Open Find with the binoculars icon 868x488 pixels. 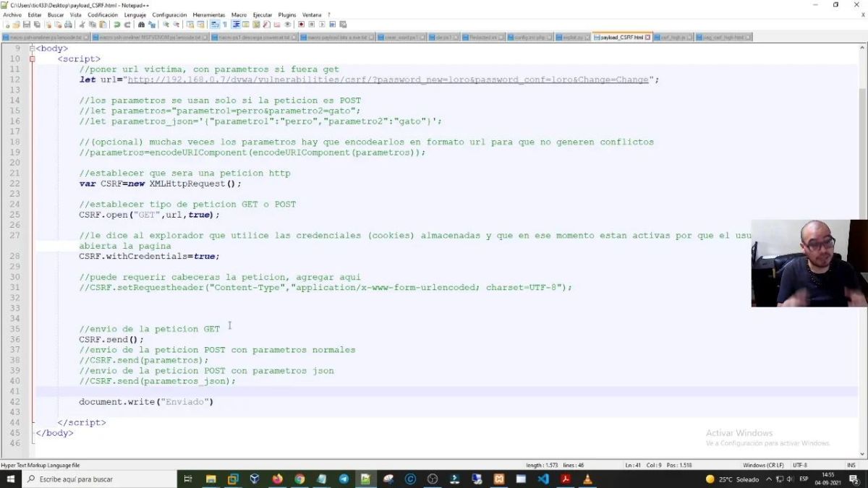coord(141,25)
